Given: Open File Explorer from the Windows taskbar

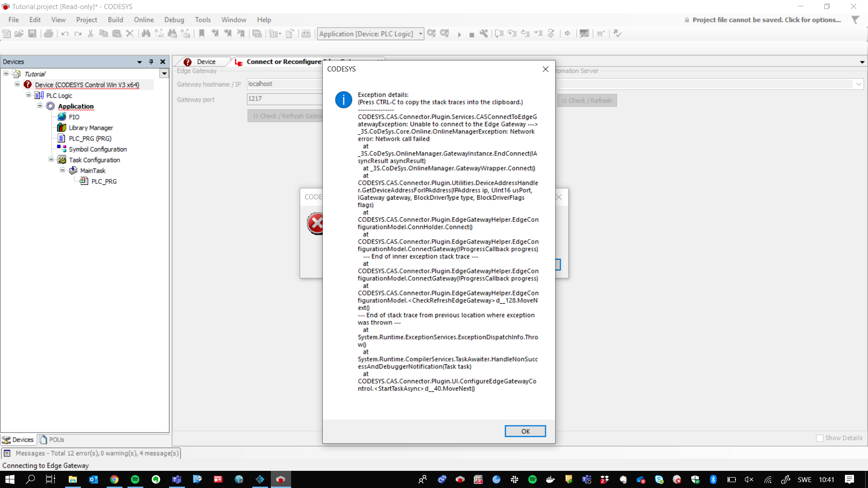Looking at the screenshot, I should pyautogui.click(x=73, y=479).
